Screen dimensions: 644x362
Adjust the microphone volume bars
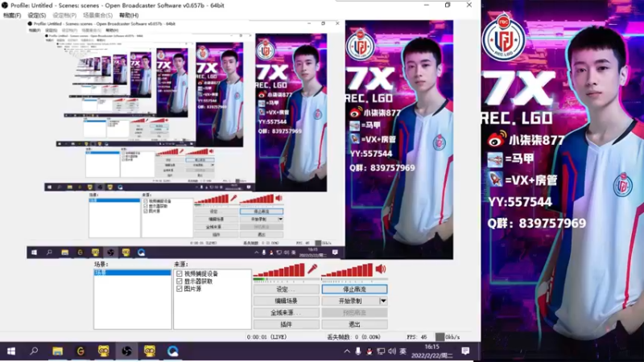279,270
